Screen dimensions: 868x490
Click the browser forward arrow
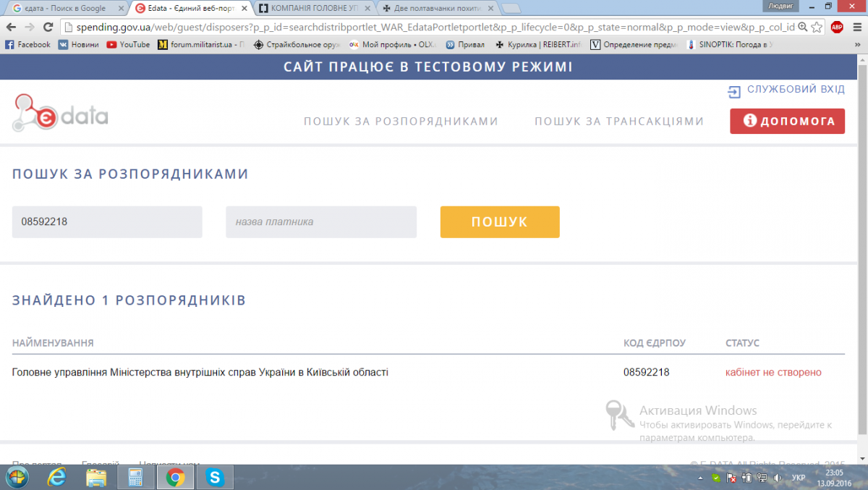coord(29,27)
